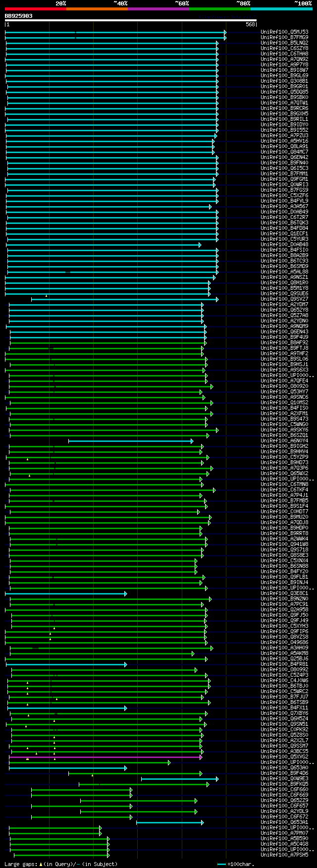Select the UniRef100_Q5DQ85 label
317x868 pixels.
(284, 92)
